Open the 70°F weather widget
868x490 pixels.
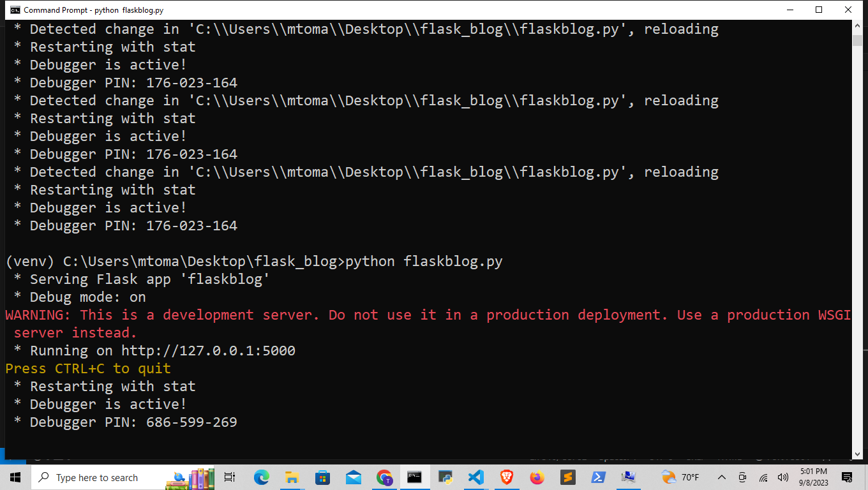click(680, 477)
